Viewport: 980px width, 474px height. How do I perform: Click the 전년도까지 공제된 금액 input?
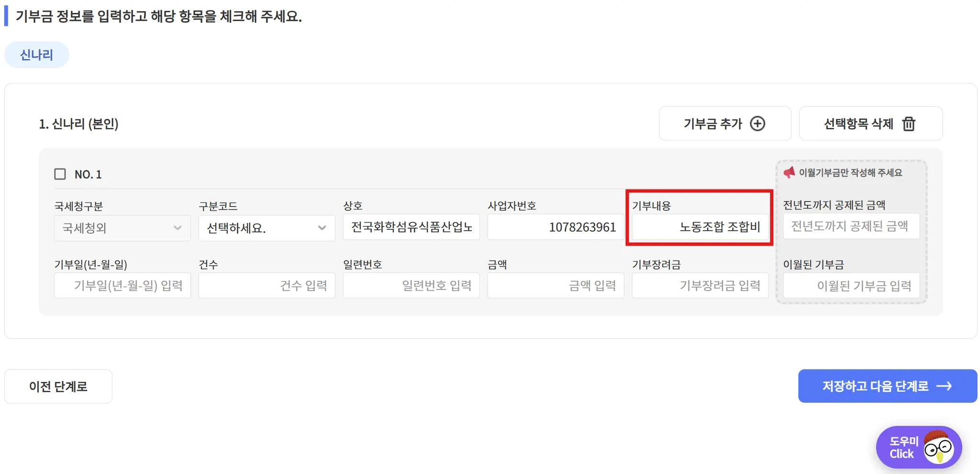coord(851,226)
